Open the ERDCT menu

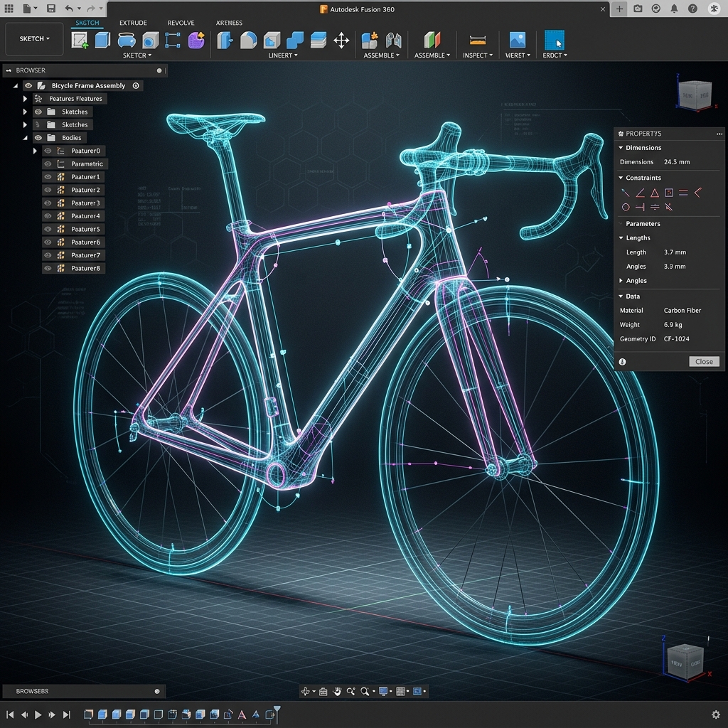pyautogui.click(x=555, y=55)
